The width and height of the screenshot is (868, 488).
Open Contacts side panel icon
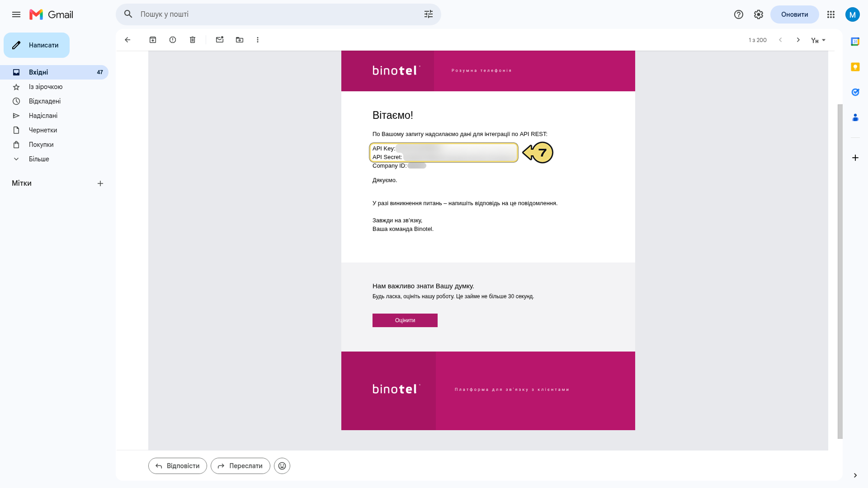(x=855, y=117)
